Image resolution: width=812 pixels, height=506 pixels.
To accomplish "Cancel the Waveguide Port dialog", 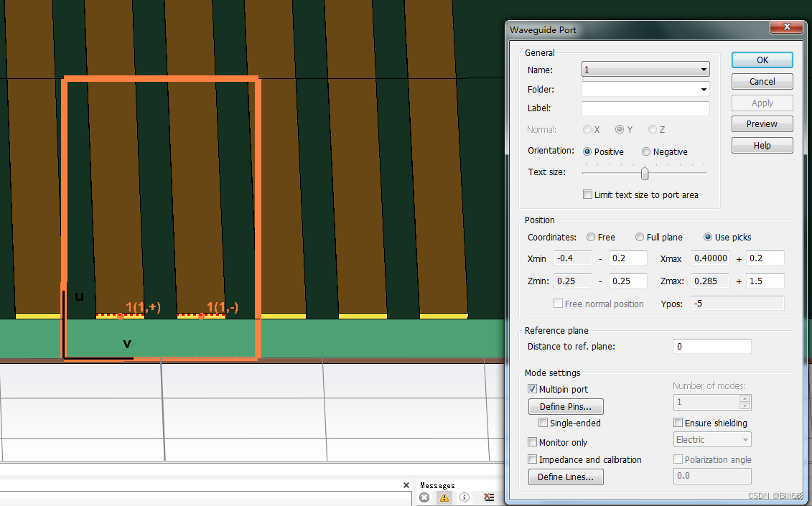I will (x=762, y=81).
